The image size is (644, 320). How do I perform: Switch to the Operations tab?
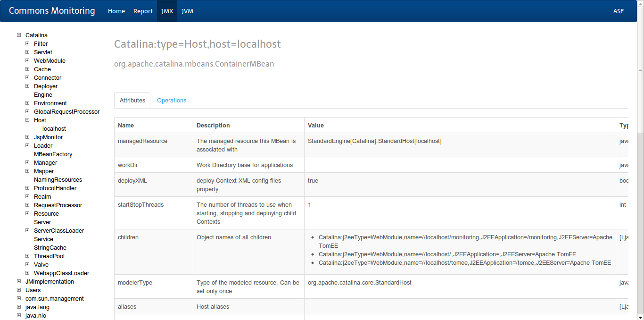(x=172, y=100)
